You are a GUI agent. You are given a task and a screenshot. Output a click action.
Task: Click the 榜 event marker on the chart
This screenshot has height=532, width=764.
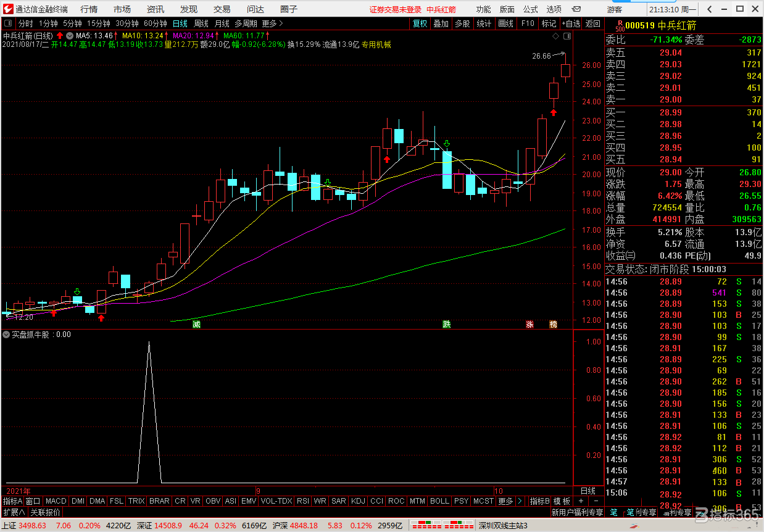tap(554, 324)
